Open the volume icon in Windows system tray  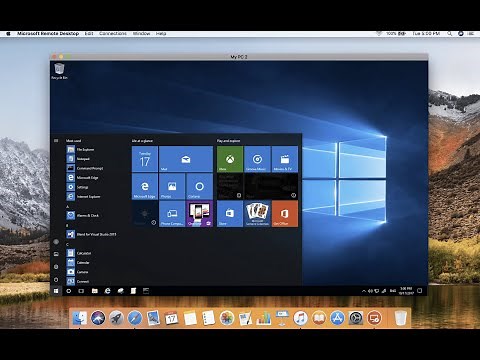[370, 291]
